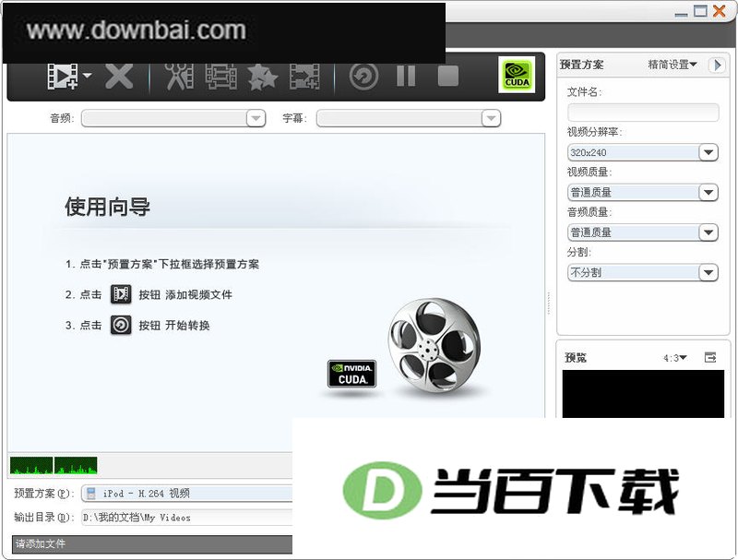The height and width of the screenshot is (560, 738).
Task: Open the Add file dropdown arrow
Action: coord(87,76)
